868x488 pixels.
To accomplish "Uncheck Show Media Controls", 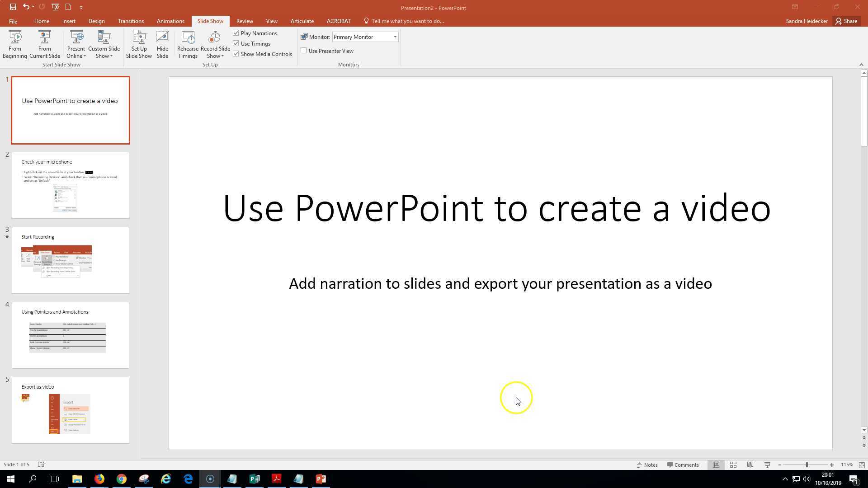I will tap(236, 53).
